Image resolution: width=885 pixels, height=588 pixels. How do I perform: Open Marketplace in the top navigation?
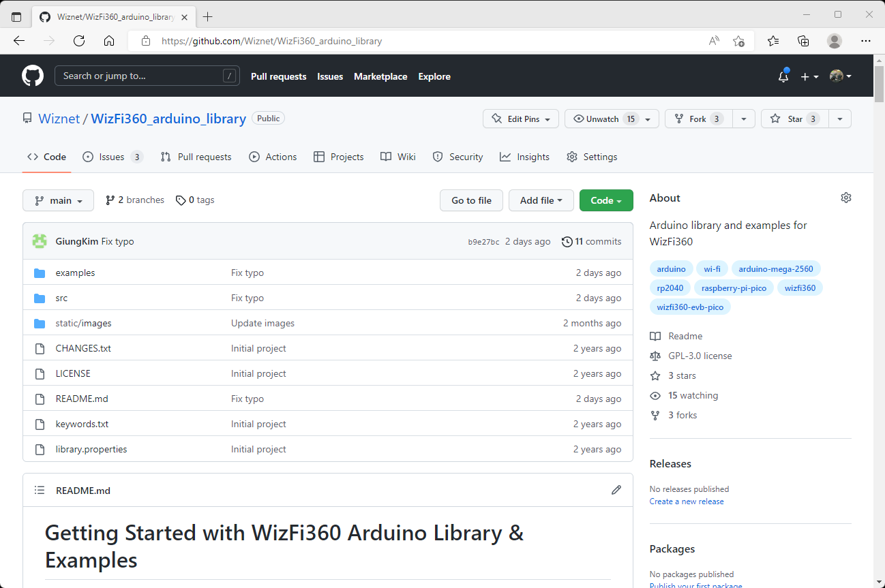(380, 76)
